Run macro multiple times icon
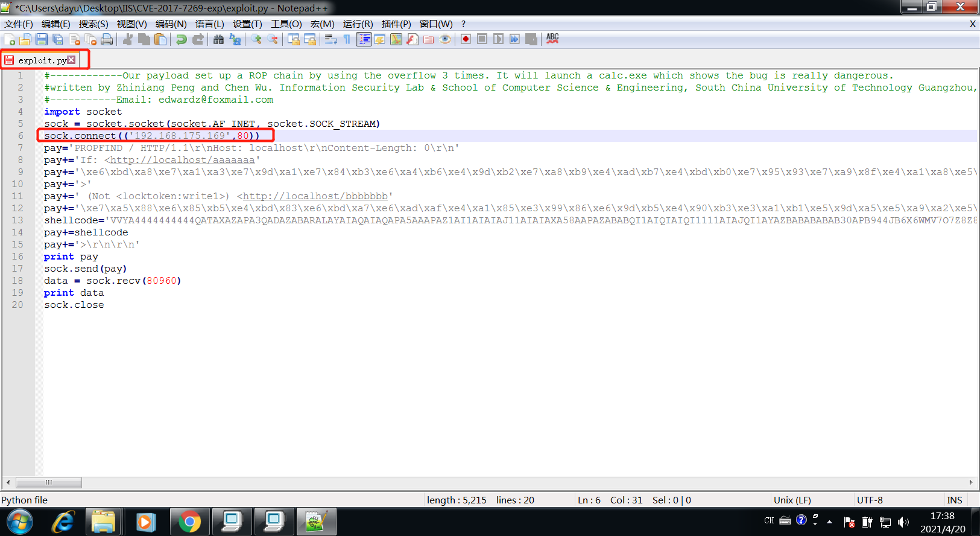980x536 pixels. tap(514, 39)
